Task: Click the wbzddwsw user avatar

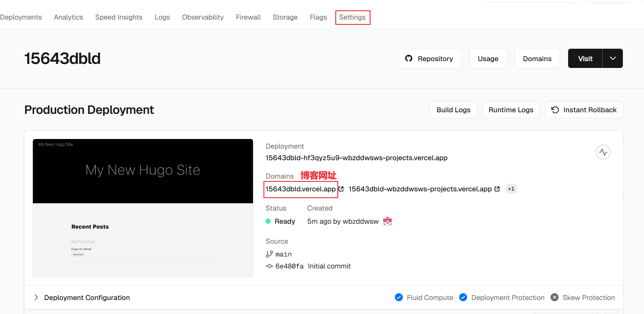Action: coord(387,221)
